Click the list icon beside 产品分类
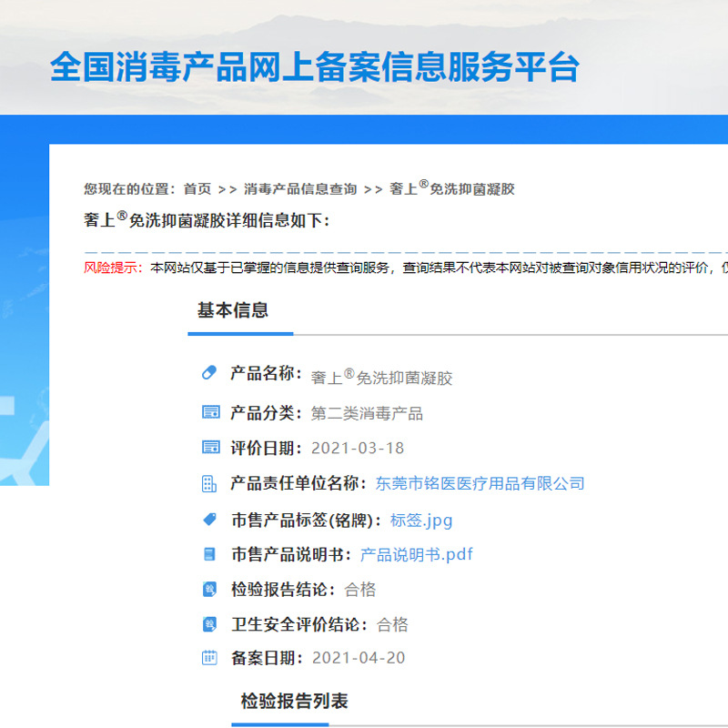The height and width of the screenshot is (728, 728). [209, 413]
